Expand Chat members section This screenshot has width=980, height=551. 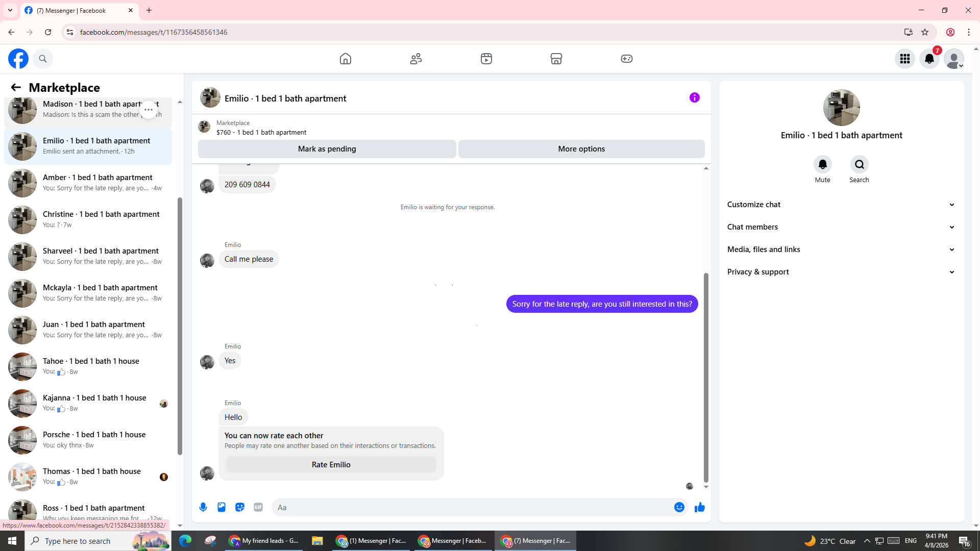click(x=841, y=227)
